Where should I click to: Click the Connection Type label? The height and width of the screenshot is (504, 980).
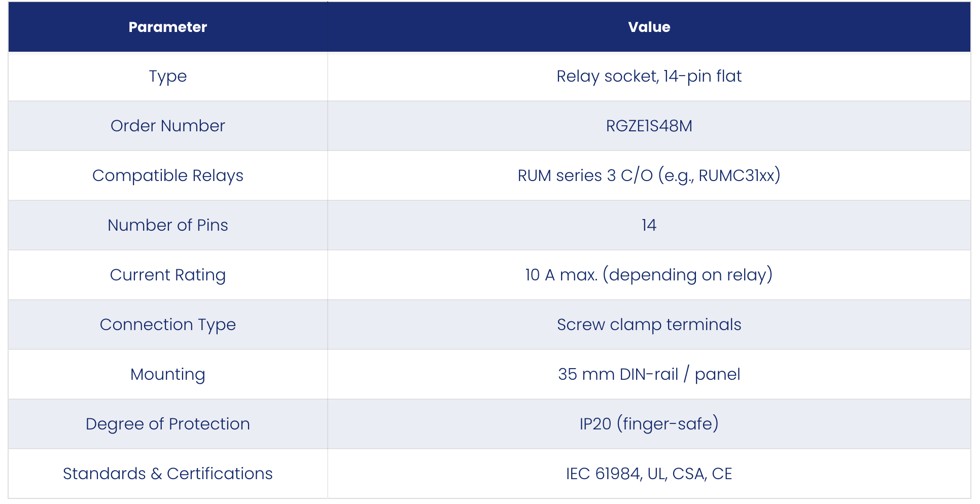pos(168,325)
